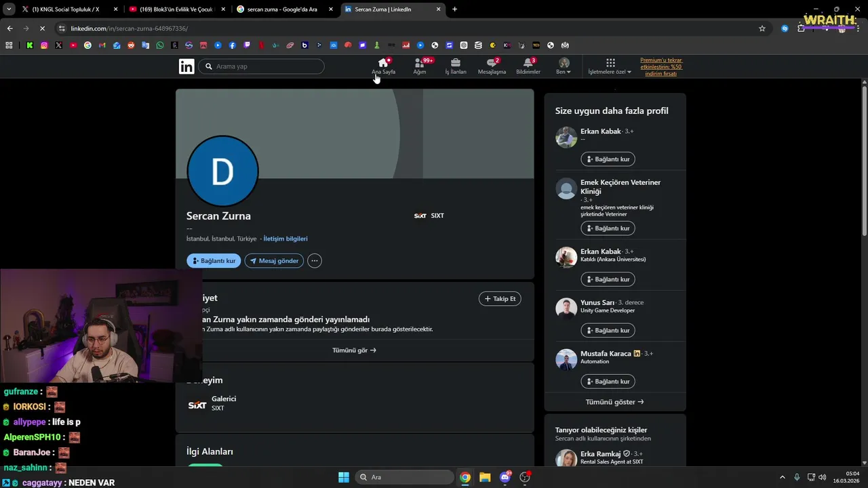Connect with Yunus Sarı
Image resolution: width=868 pixels, height=488 pixels.
pos(608,330)
